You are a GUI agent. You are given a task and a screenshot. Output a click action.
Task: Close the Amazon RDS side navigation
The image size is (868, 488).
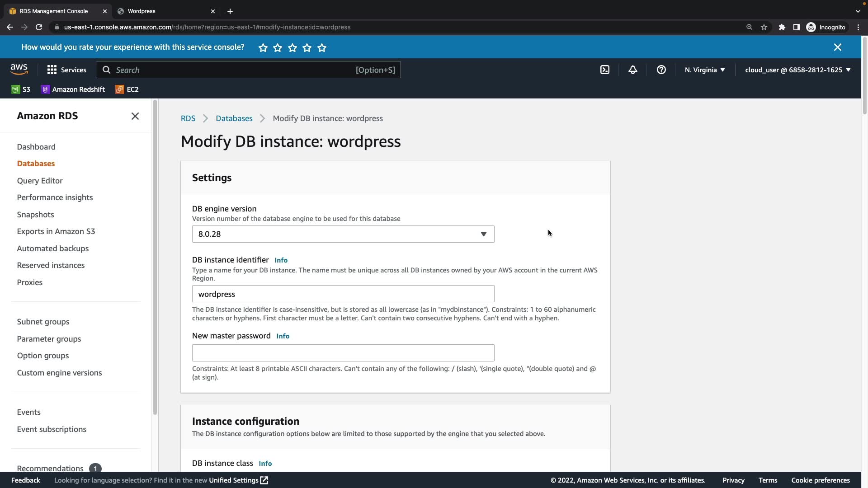pyautogui.click(x=135, y=116)
